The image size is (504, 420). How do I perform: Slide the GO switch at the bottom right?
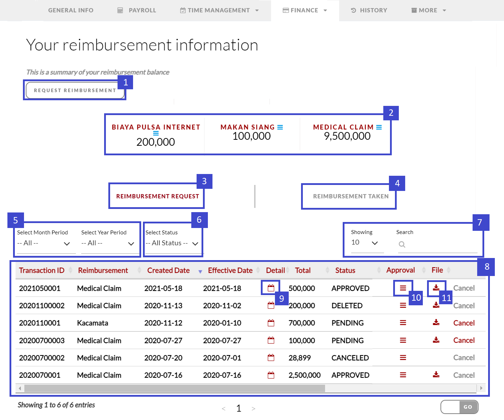pyautogui.click(x=460, y=407)
